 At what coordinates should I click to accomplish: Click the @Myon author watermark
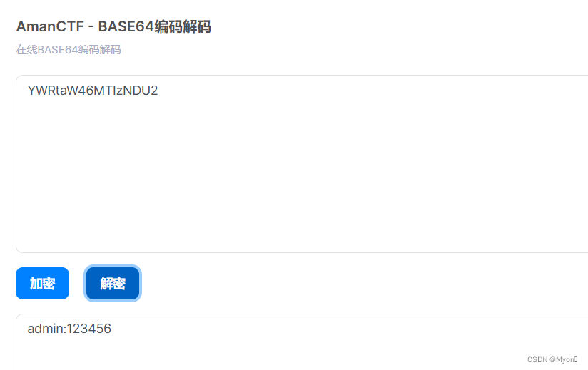(x=563, y=359)
